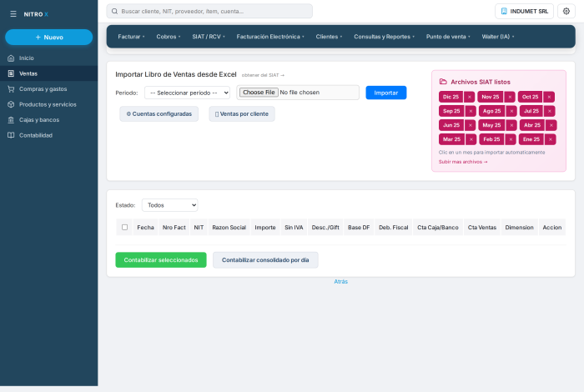Click the Cta Caja/Banco column header
This screenshot has height=392, width=584.
coord(438,228)
